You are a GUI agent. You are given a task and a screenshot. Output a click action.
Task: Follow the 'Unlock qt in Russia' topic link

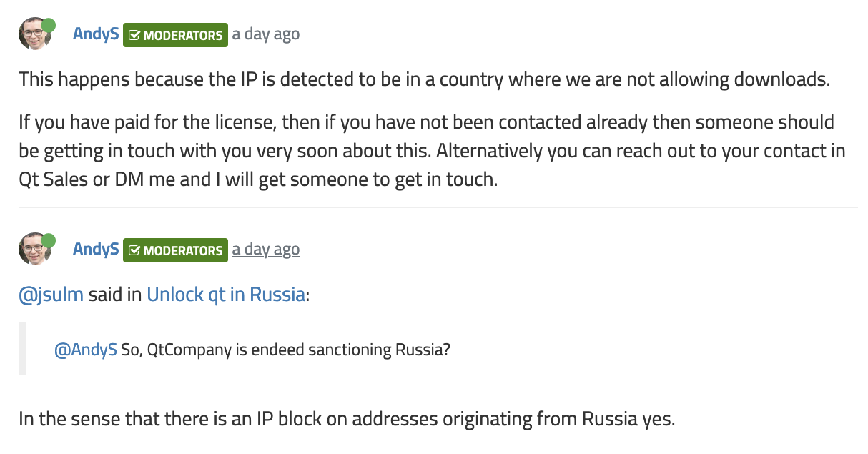(x=226, y=295)
